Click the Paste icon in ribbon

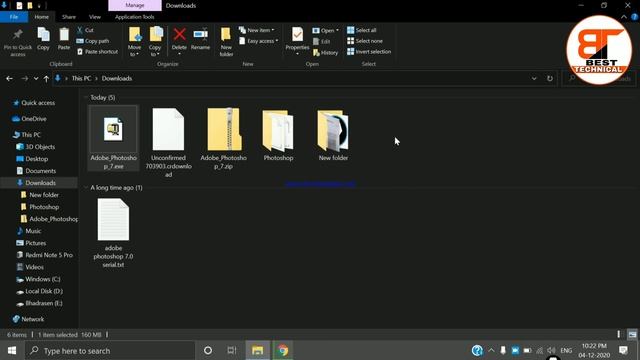tap(64, 39)
